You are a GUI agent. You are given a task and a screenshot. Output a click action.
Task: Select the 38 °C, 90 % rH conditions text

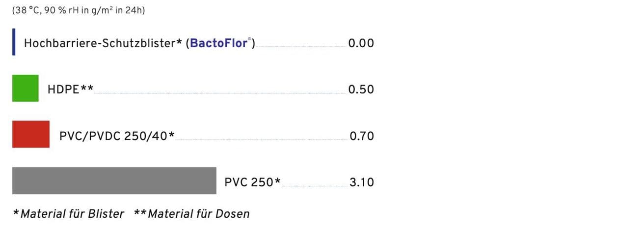tap(79, 11)
